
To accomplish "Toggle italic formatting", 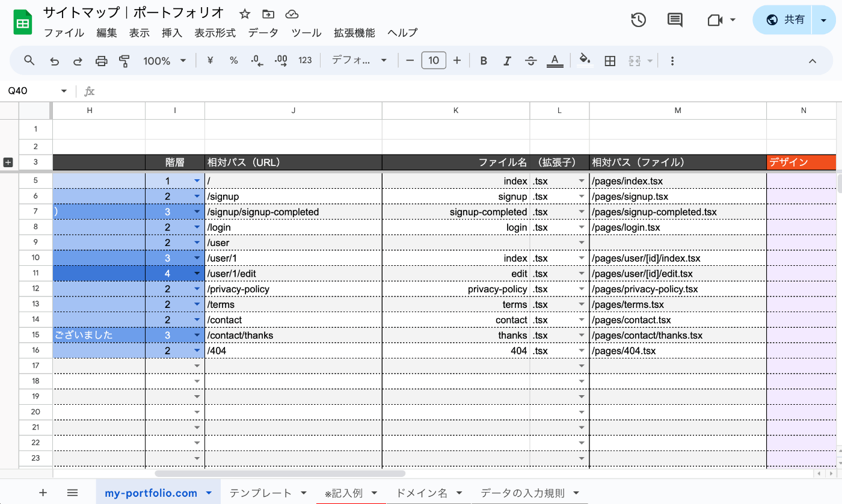I will [x=507, y=60].
